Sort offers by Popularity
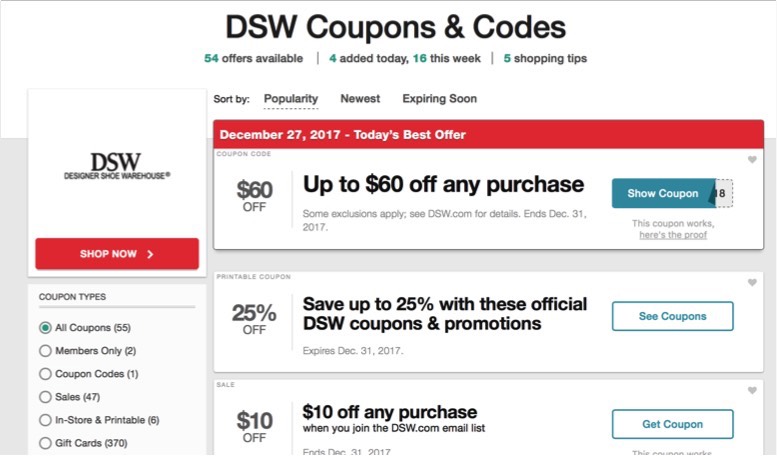Viewport: 777px width, 456px height. [x=291, y=99]
